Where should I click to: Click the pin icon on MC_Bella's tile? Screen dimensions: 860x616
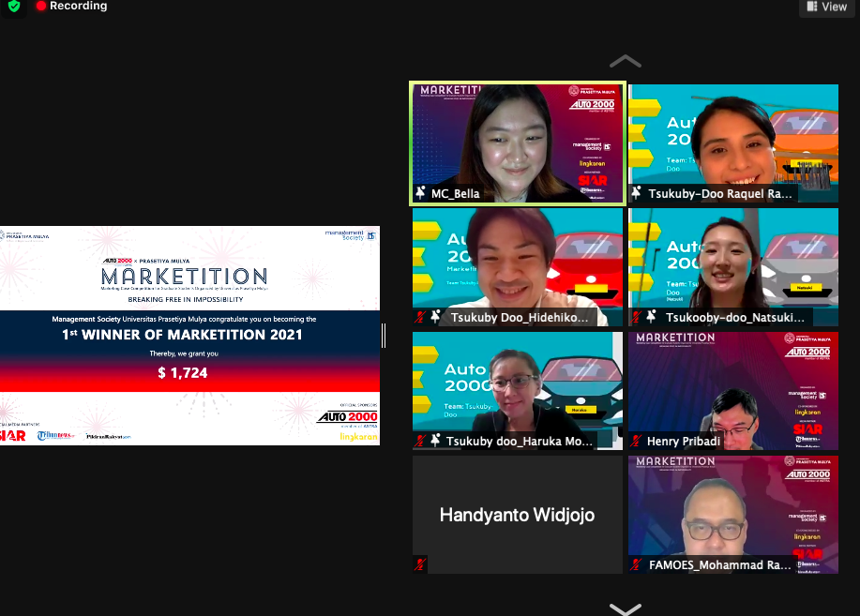pyautogui.click(x=421, y=193)
